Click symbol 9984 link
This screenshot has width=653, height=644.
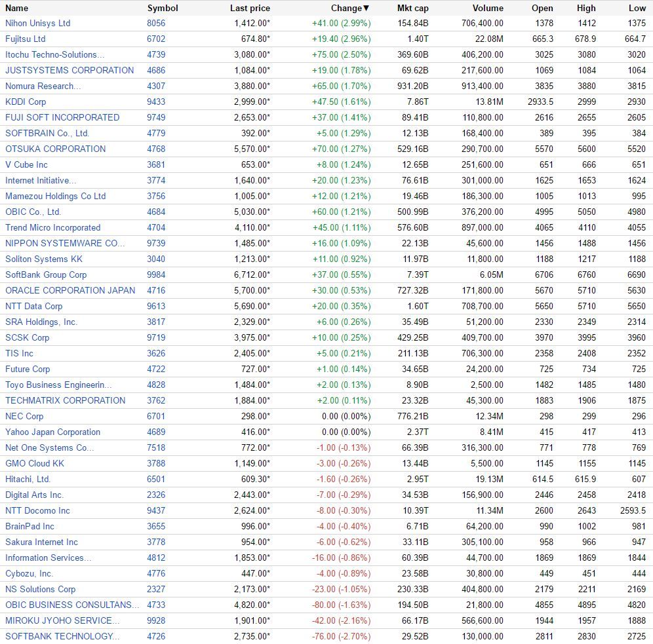[x=156, y=275]
